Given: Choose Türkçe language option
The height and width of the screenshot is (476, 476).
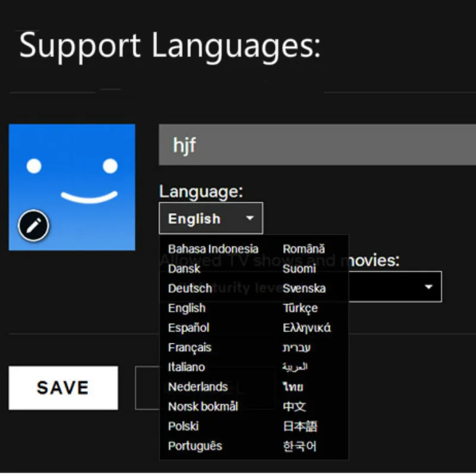Looking at the screenshot, I should pos(300,308).
